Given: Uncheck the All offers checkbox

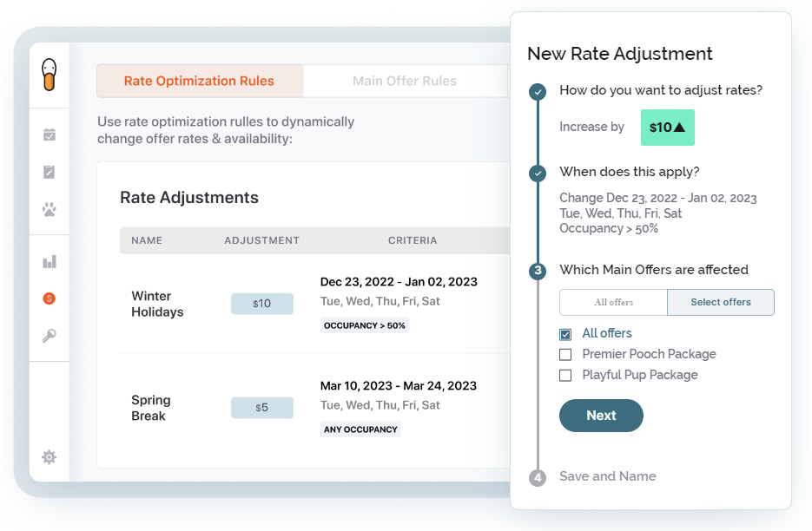Looking at the screenshot, I should [x=565, y=333].
